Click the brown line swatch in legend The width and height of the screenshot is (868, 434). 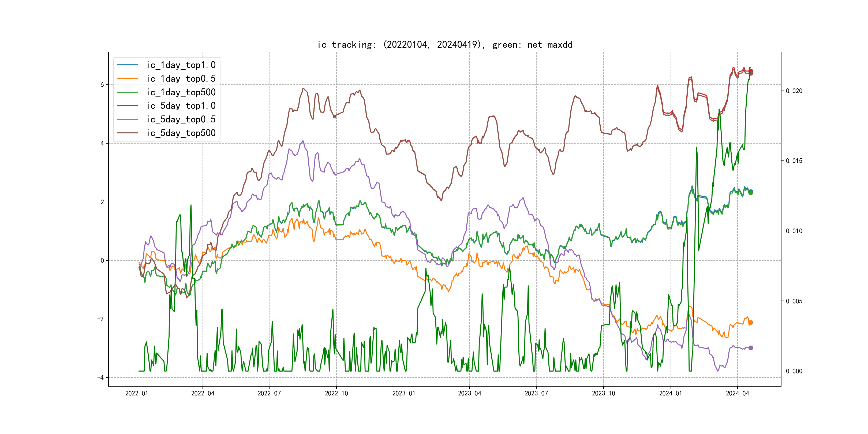(128, 133)
